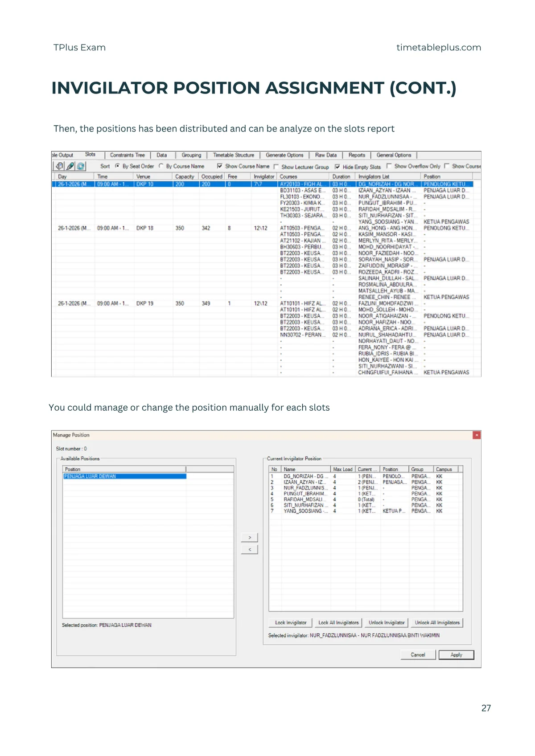Click the Capacity column header
The height and width of the screenshot is (756, 535).
click(185, 176)
